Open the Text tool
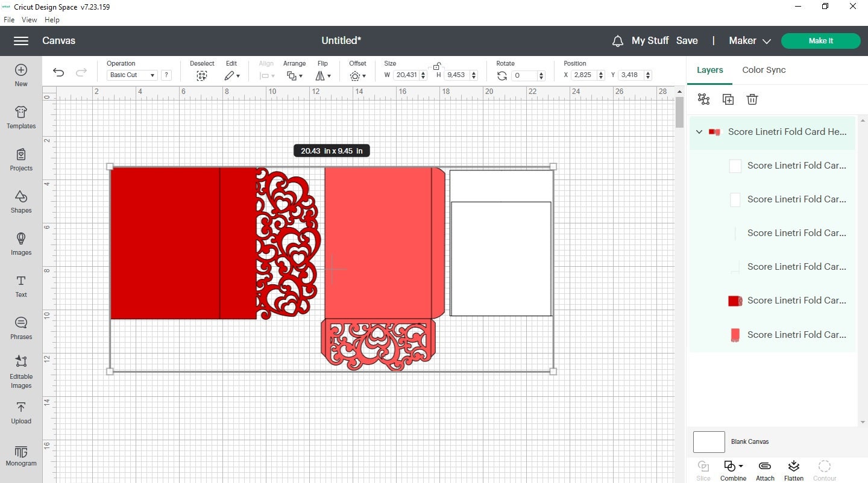 point(20,287)
